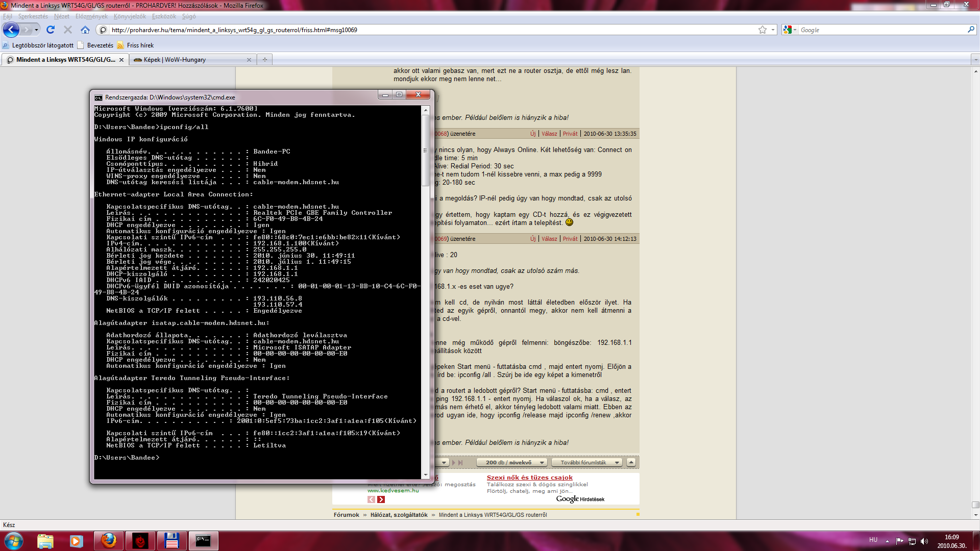Close the Képek WoW-Hungary tab
This screenshot has width=980, height=551.
[249, 60]
